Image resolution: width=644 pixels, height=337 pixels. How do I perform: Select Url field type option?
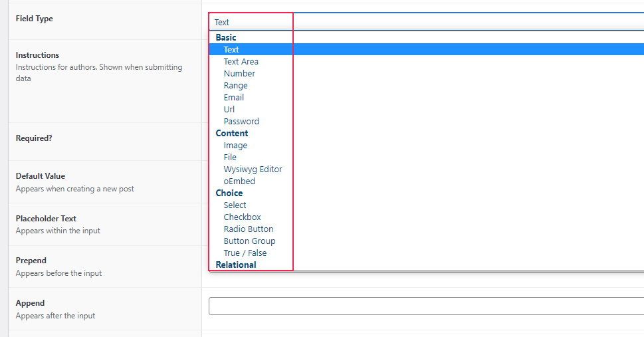[x=229, y=109]
